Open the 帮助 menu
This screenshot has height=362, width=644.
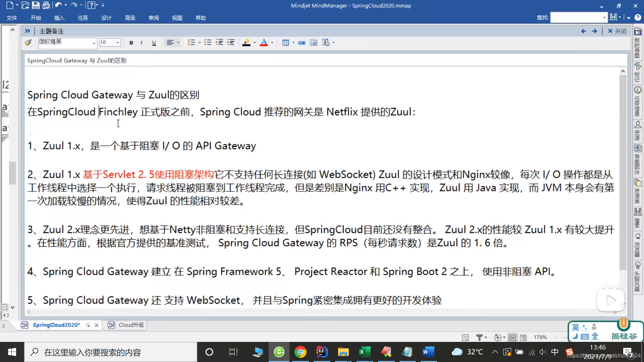pyautogui.click(x=201, y=18)
